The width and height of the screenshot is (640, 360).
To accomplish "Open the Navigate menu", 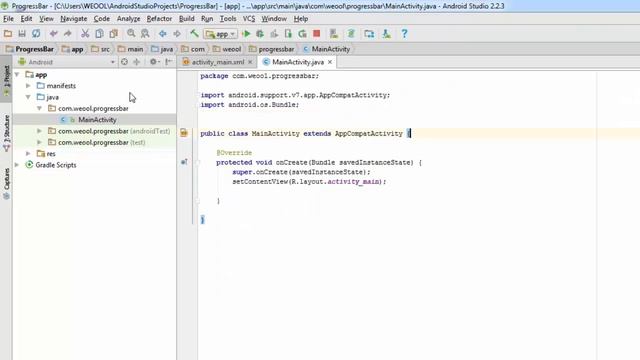I will click(x=73, y=19).
